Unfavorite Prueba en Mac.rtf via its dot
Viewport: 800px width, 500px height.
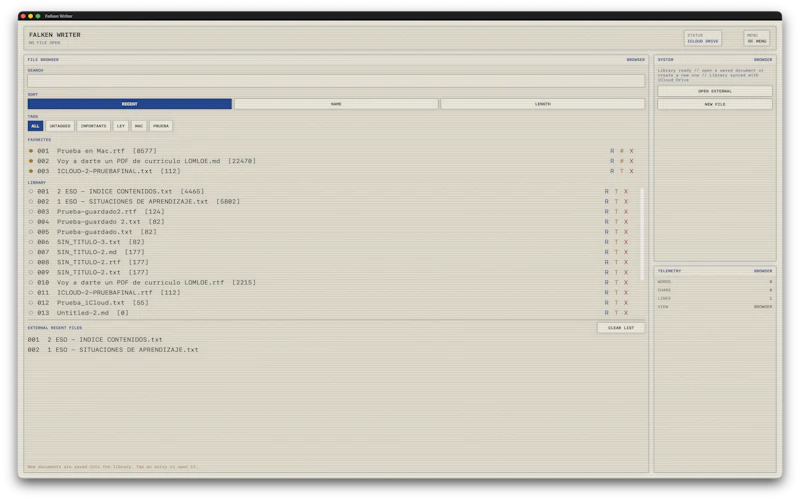tap(31, 151)
